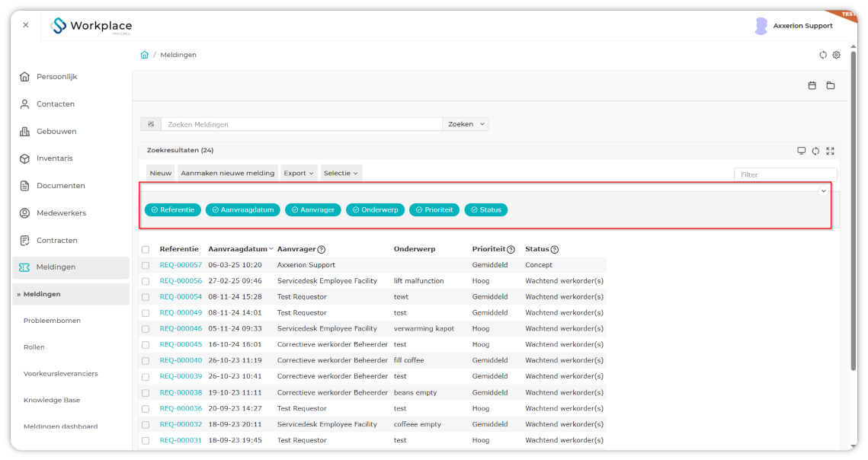This screenshot has height=460, width=868.
Task: Click the Prioriteit help question icon
Action: [x=511, y=250]
